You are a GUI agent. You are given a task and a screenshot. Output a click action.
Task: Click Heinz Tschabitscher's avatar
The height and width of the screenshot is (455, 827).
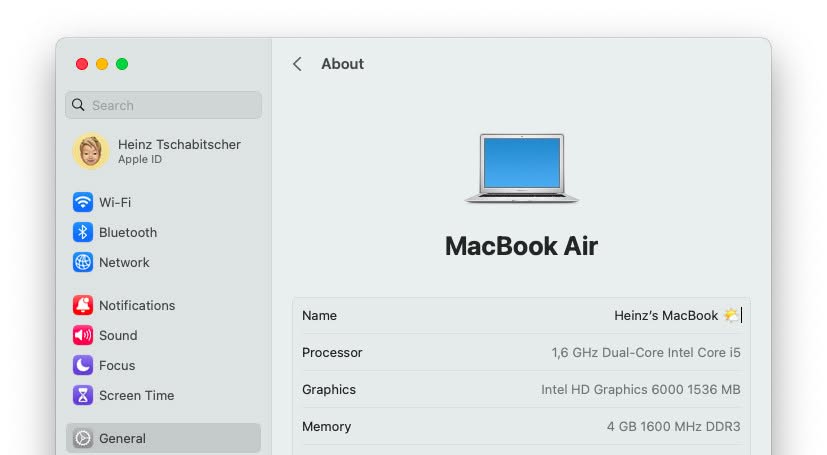click(x=91, y=151)
